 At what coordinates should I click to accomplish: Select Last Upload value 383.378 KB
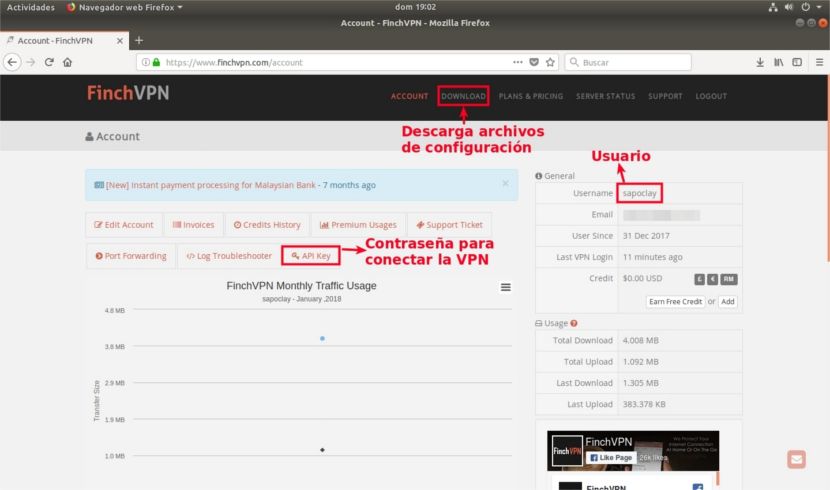[644, 404]
